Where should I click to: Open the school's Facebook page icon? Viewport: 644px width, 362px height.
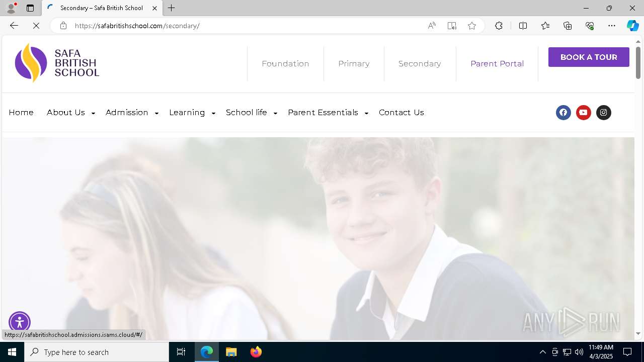pos(563,113)
